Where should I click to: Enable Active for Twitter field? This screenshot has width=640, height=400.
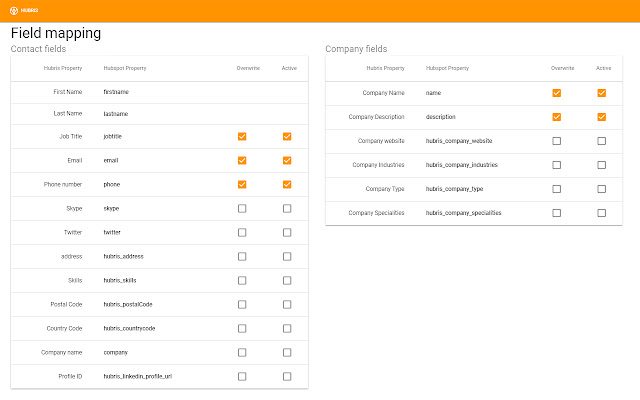click(287, 232)
